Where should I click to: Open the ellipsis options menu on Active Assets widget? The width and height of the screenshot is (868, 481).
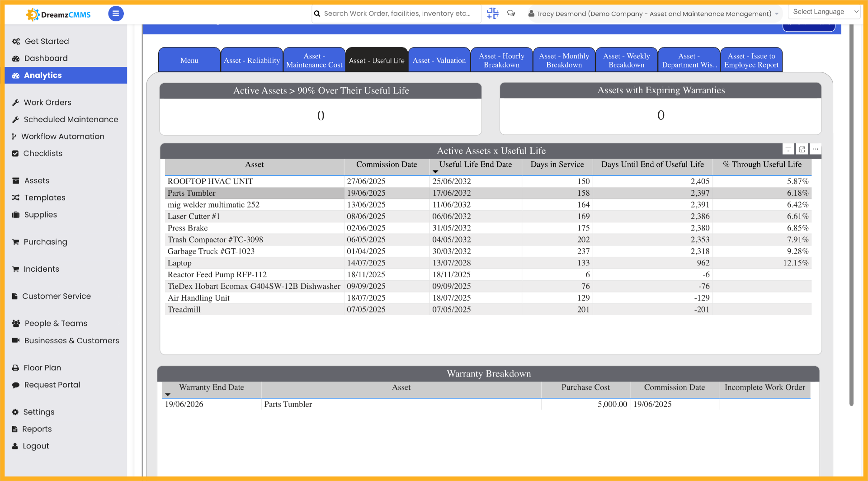[x=816, y=149]
